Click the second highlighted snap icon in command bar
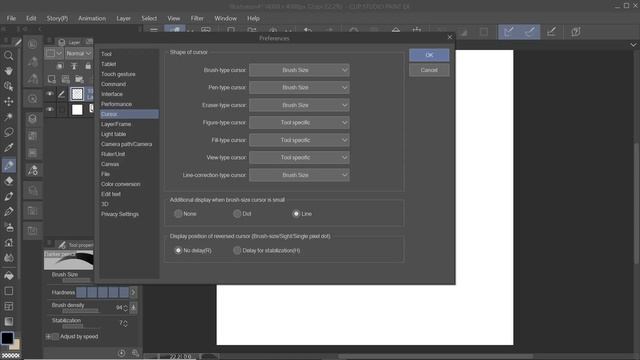640x360 pixels. [x=530, y=32]
